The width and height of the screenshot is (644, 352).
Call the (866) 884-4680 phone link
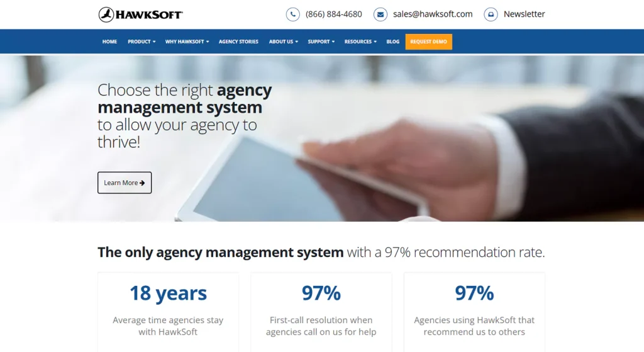click(x=333, y=14)
